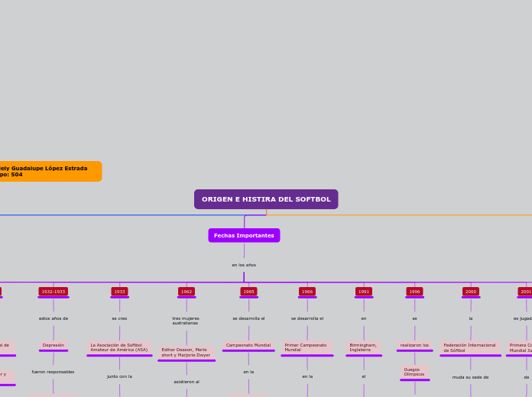Image resolution: width=532 pixels, height=397 pixels.
Task: Click the Primer Campeonato Mundial node
Action: pos(307,347)
